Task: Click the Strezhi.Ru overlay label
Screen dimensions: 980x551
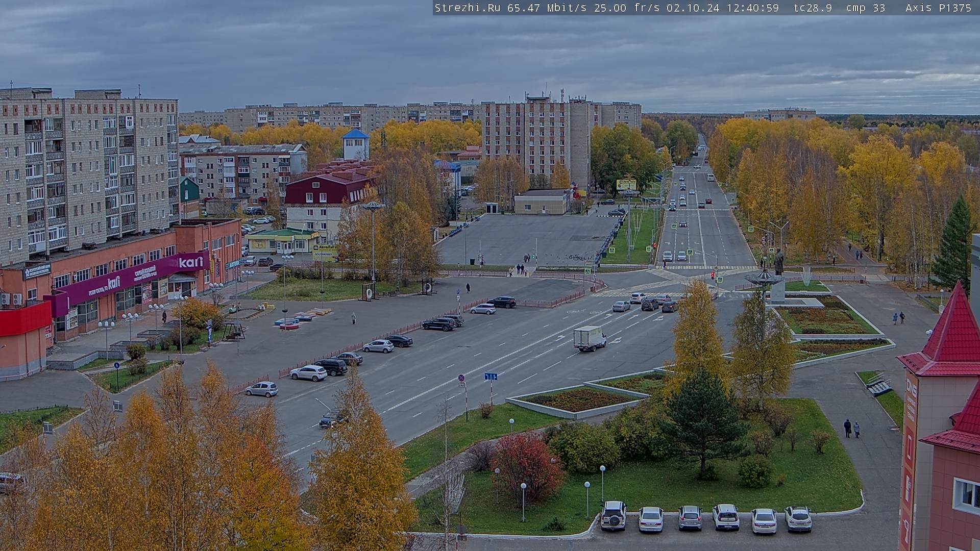Action: (x=467, y=8)
